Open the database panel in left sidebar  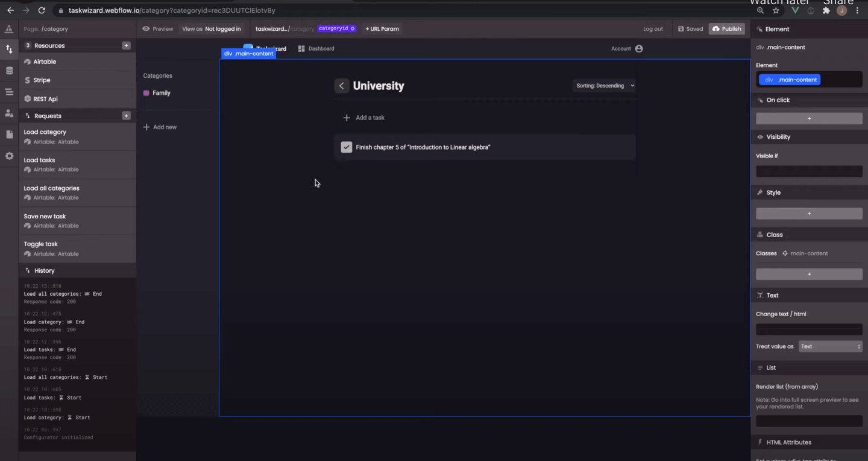coord(8,70)
